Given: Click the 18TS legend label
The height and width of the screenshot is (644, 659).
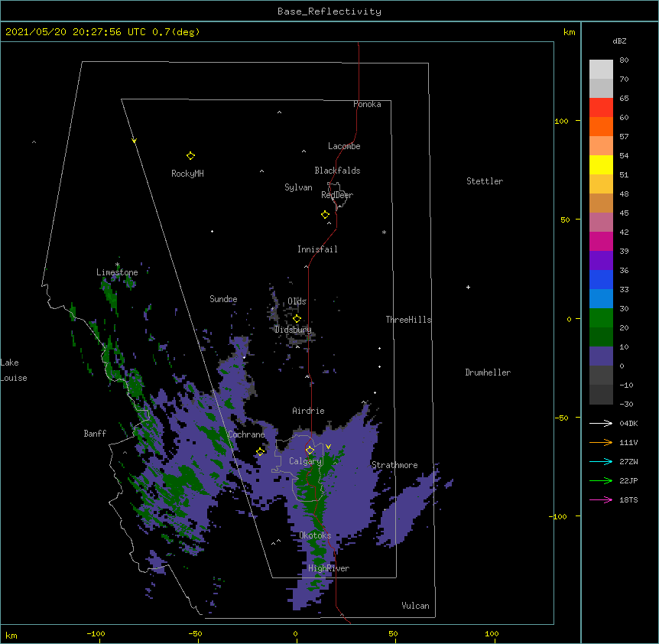Looking at the screenshot, I should coord(628,499).
